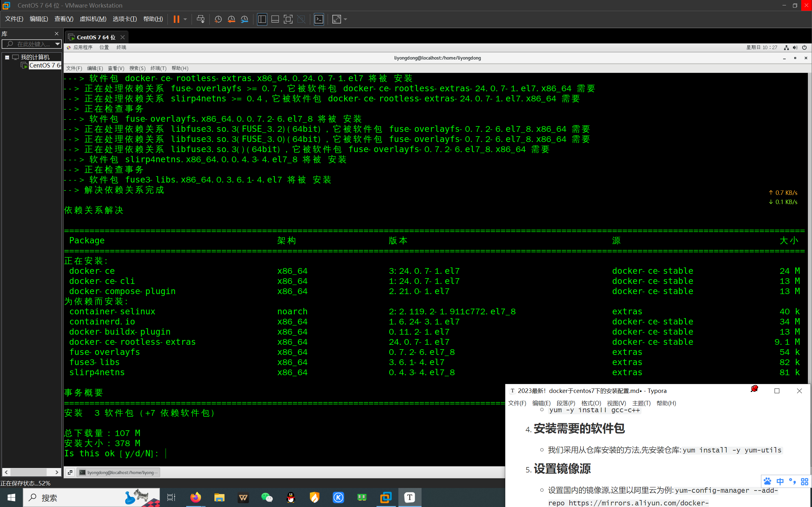Image resolution: width=812 pixels, height=507 pixels.
Task: Open the suspend button's dropdown menu
Action: [185, 19]
